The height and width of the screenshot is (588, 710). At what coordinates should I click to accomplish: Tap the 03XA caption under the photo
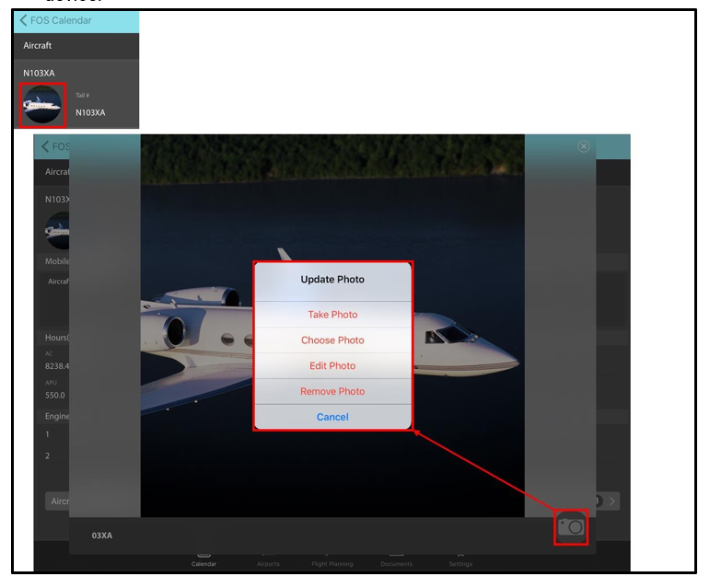click(102, 536)
